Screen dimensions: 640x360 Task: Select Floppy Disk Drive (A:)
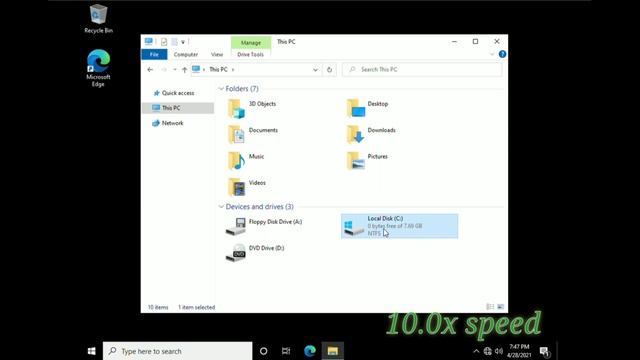(264, 226)
